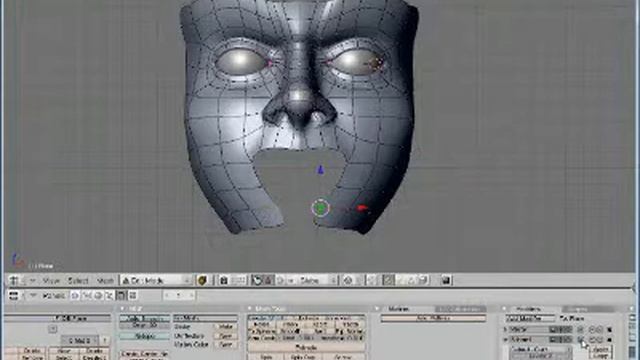Click the active Editing context icon
640x360 pixels.
point(121,295)
